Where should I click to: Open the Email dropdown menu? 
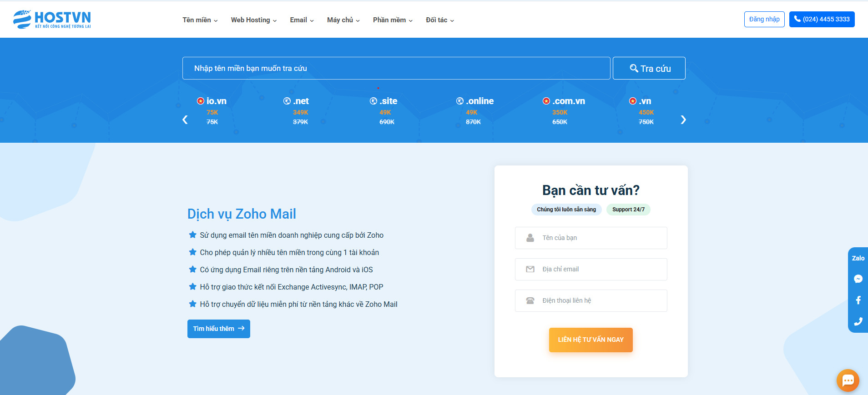coord(302,20)
